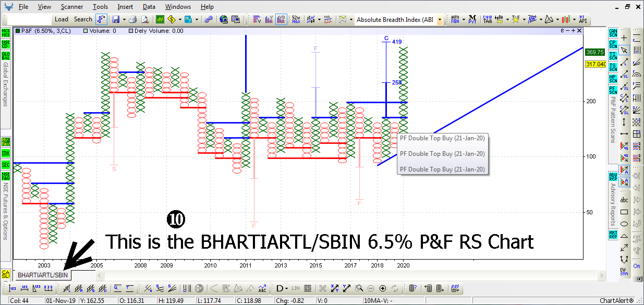Image resolution: width=644 pixels, height=305 pixels.
Task: Select the abc text annotation tool
Action: coord(624,200)
